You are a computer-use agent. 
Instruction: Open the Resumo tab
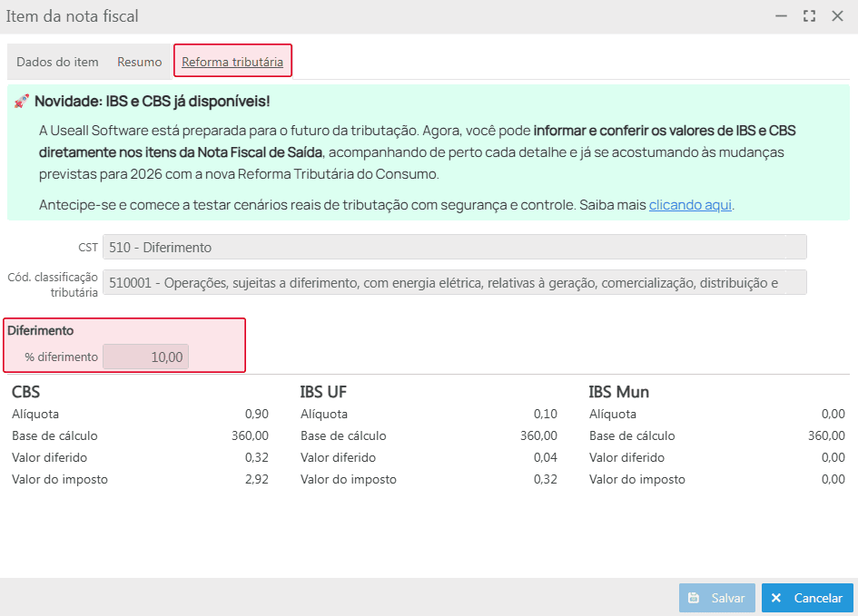click(139, 62)
